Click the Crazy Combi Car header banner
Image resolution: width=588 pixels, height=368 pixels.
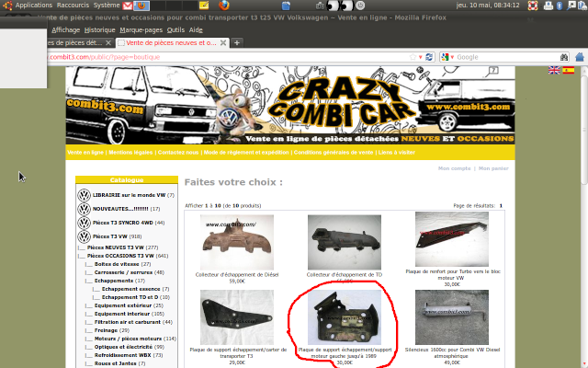click(x=290, y=105)
